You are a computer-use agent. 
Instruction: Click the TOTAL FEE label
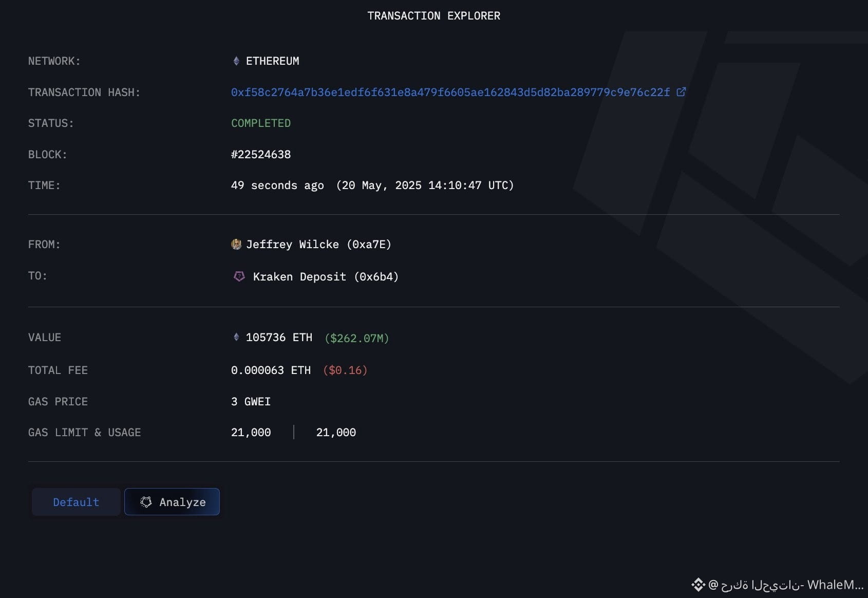pyautogui.click(x=58, y=370)
